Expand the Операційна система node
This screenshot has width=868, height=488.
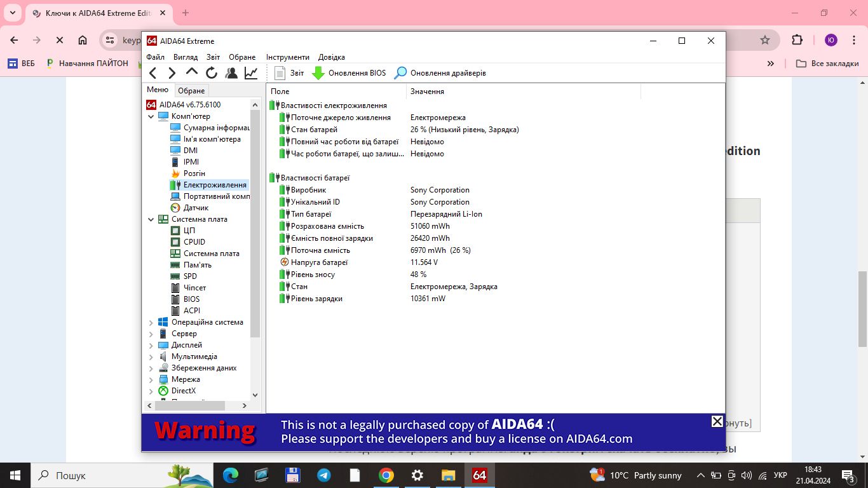click(x=151, y=322)
